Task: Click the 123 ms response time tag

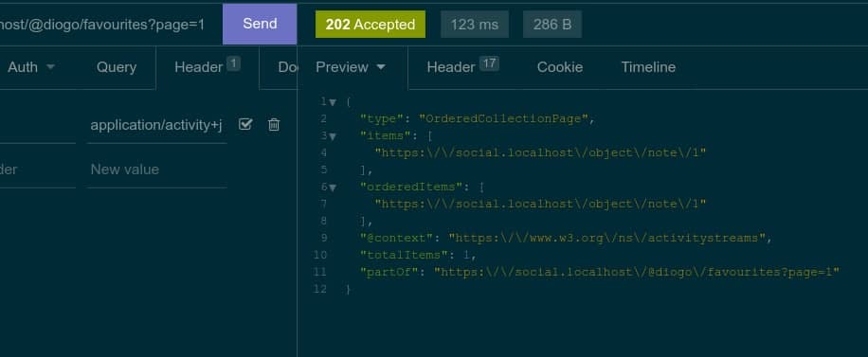Action: 475,25
